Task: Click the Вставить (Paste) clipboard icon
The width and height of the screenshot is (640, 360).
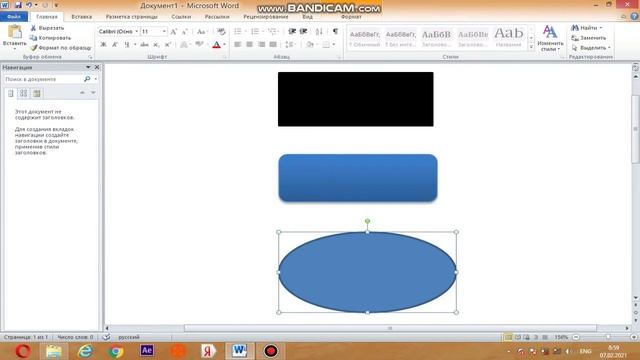Action: pos(14,32)
